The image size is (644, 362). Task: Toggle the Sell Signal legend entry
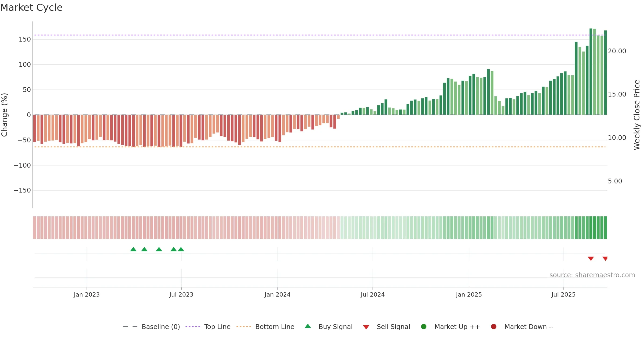point(386,327)
